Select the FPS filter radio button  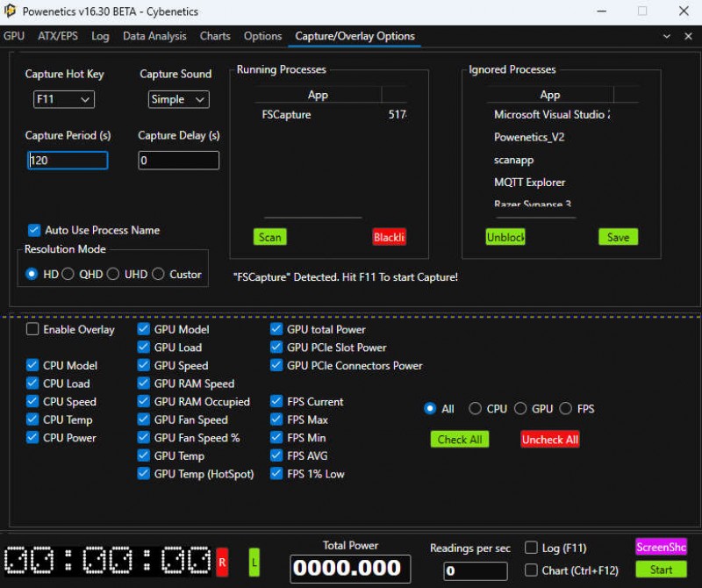566,409
